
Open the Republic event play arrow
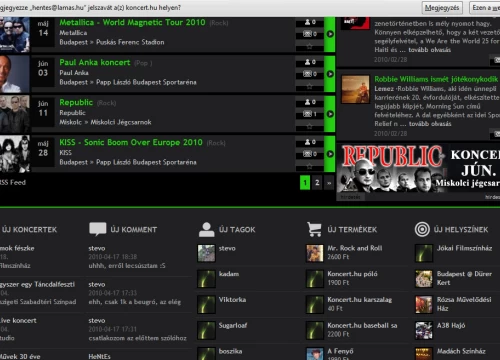pyautogui.click(x=330, y=114)
